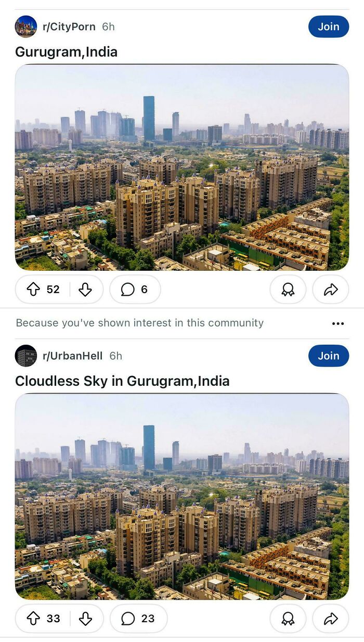Downvote the r/UrbanHell post
364x642 pixels.
pyautogui.click(x=85, y=619)
